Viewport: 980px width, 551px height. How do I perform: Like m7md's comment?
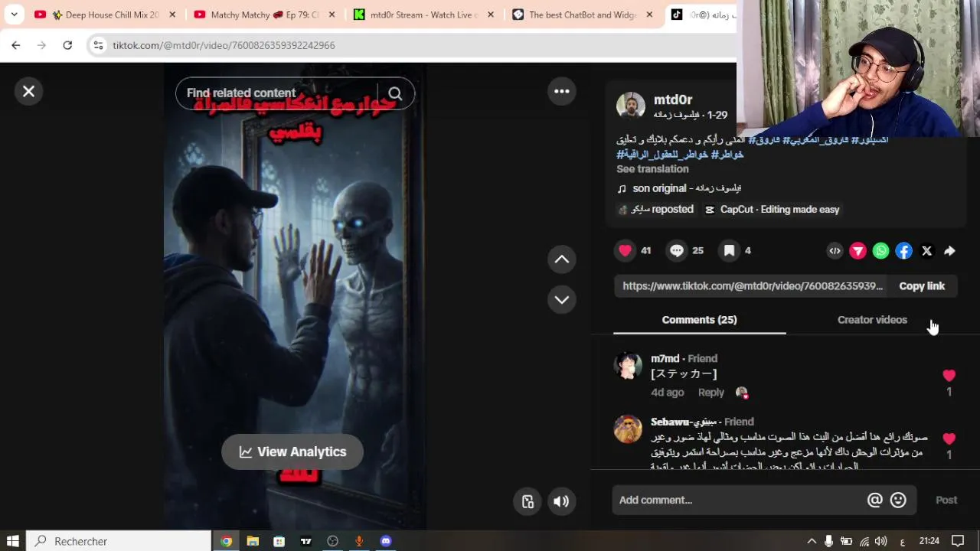pos(949,376)
